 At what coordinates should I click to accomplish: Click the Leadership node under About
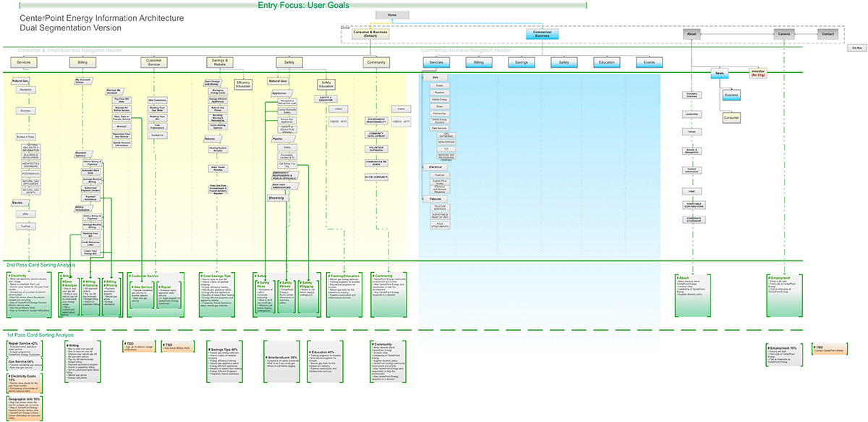692,114
